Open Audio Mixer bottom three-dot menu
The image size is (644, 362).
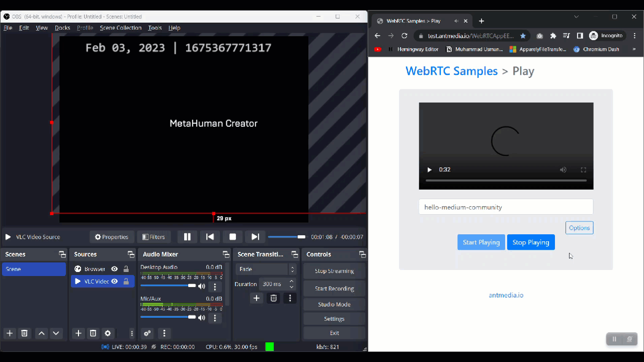coord(164,333)
